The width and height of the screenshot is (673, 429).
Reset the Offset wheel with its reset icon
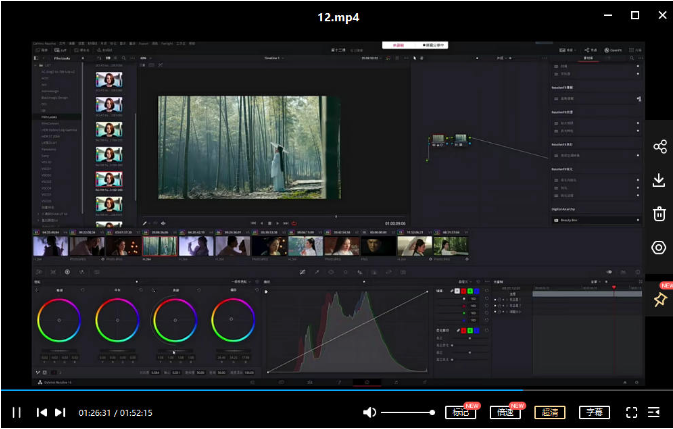click(257, 290)
